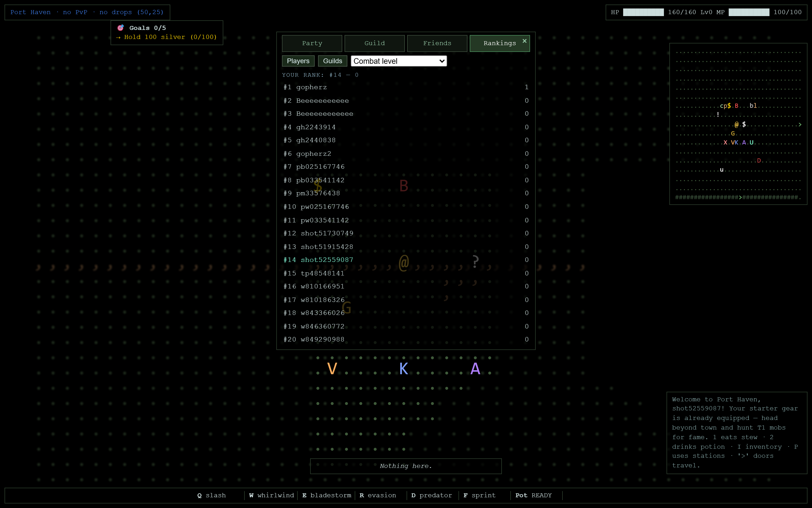Click the Hold 100 silver goal

click(x=166, y=37)
